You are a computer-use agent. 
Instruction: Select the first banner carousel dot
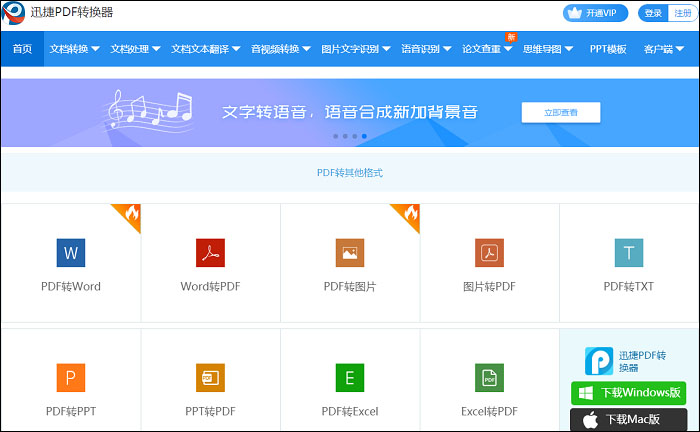336,136
